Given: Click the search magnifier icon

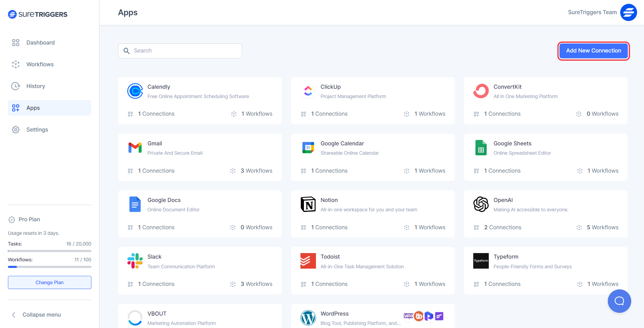Looking at the screenshot, I should tap(127, 51).
